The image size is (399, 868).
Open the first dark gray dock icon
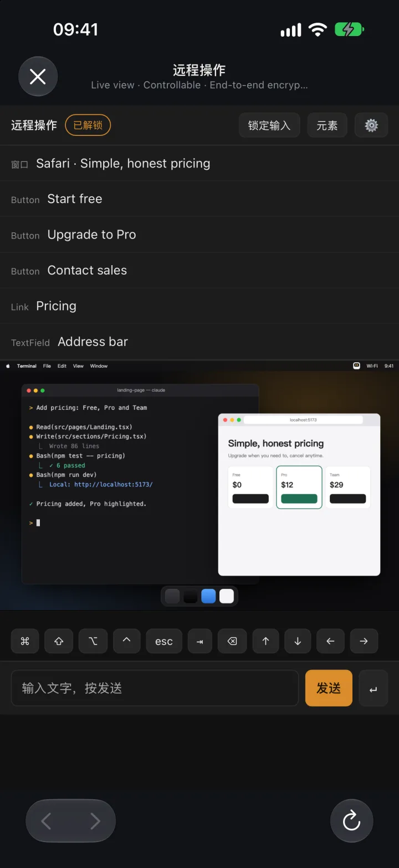pyautogui.click(x=172, y=596)
